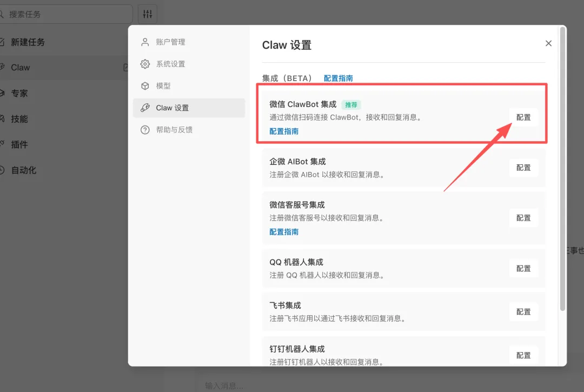
Task: Select 新建任务 in main sidebar
Action: 63,42
